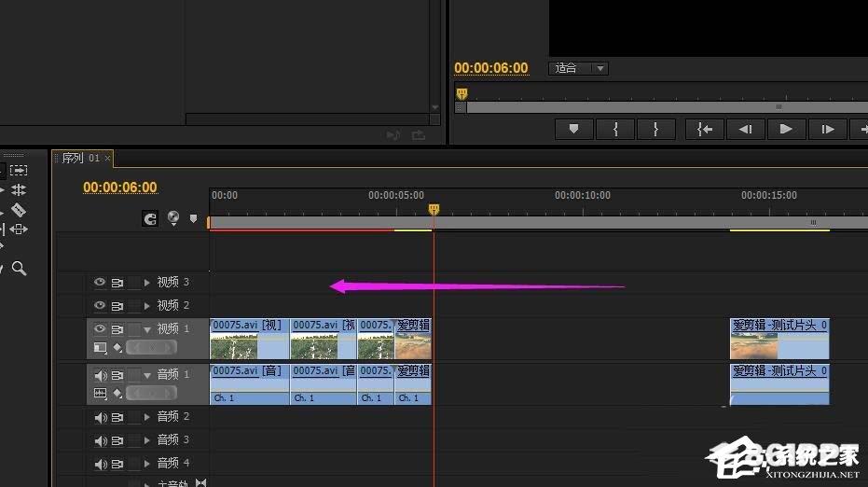Switch to the 序列 01 timeline tab

tap(81, 158)
